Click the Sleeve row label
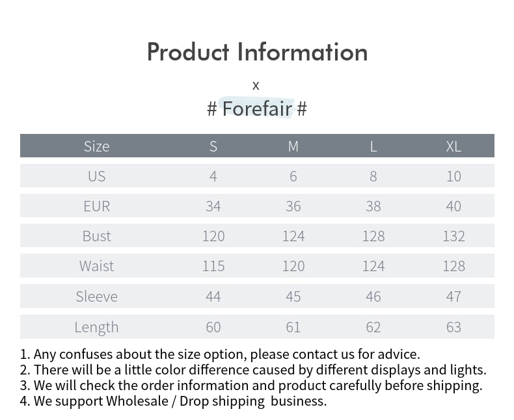514x420 pixels. click(96, 296)
